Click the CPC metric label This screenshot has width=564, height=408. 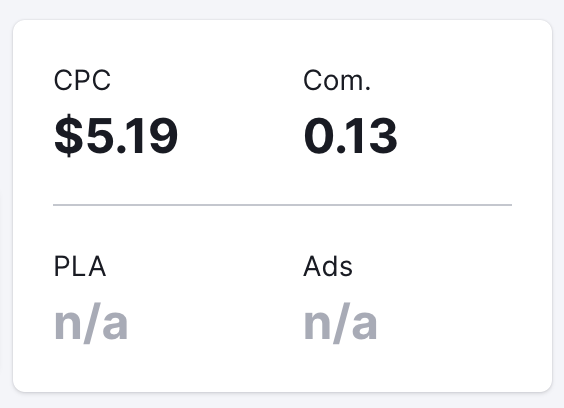(82, 80)
